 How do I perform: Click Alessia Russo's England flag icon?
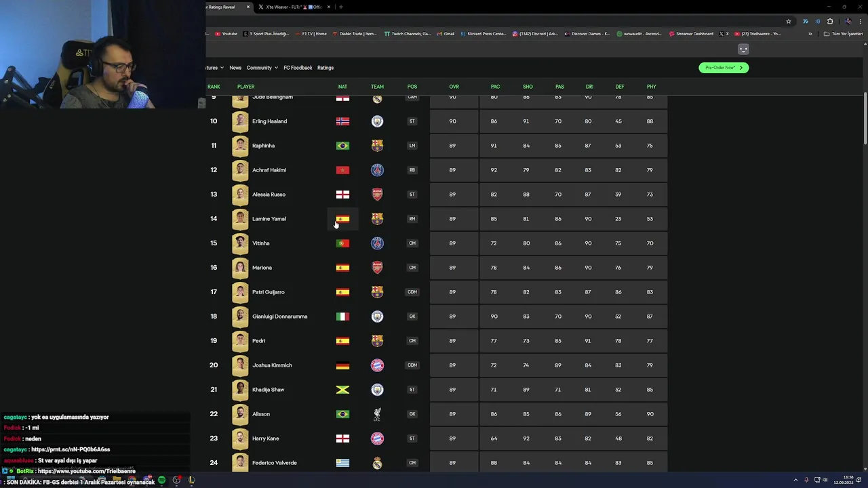pyautogui.click(x=342, y=195)
